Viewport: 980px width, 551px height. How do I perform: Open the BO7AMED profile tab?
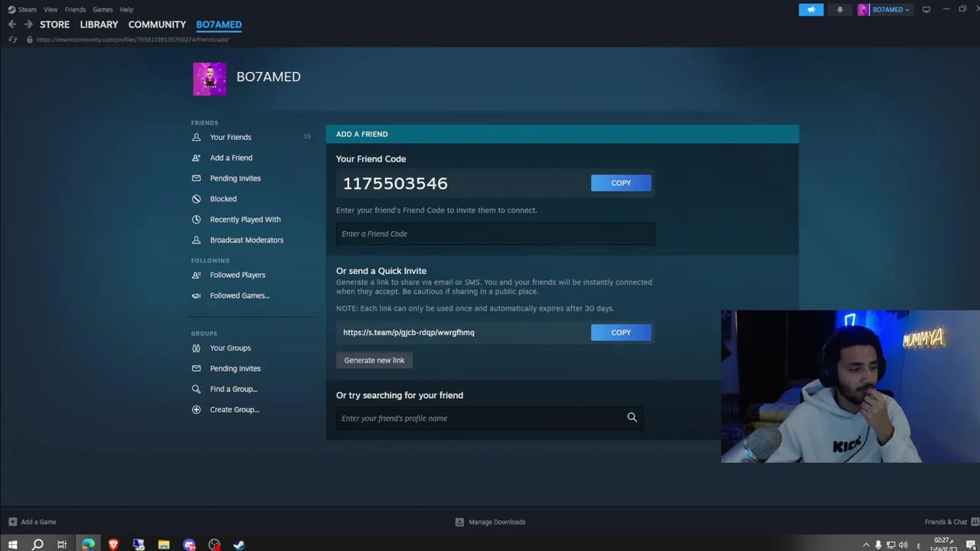click(x=219, y=24)
